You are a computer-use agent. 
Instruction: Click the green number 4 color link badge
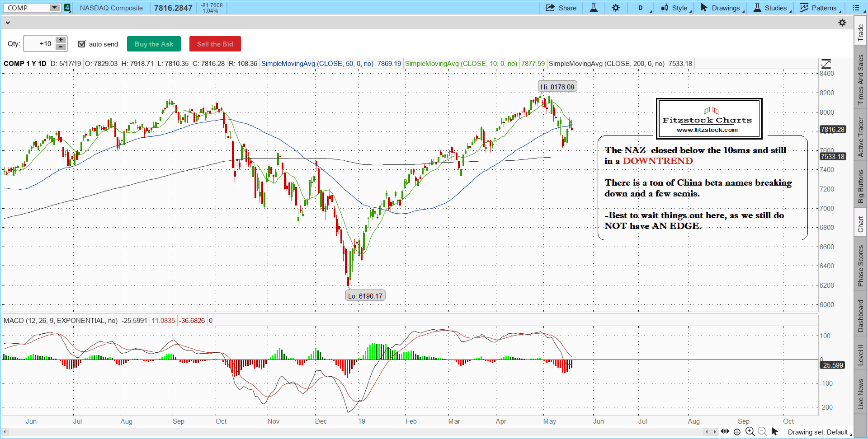67,8
